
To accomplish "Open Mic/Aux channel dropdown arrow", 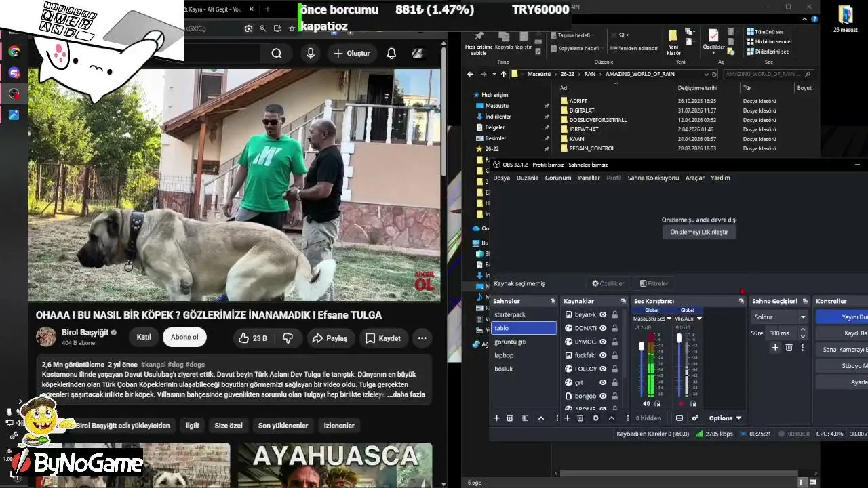I will [699, 319].
